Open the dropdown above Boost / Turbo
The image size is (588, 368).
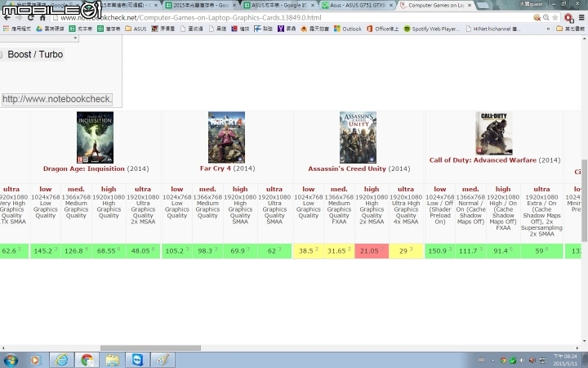click(x=39, y=38)
